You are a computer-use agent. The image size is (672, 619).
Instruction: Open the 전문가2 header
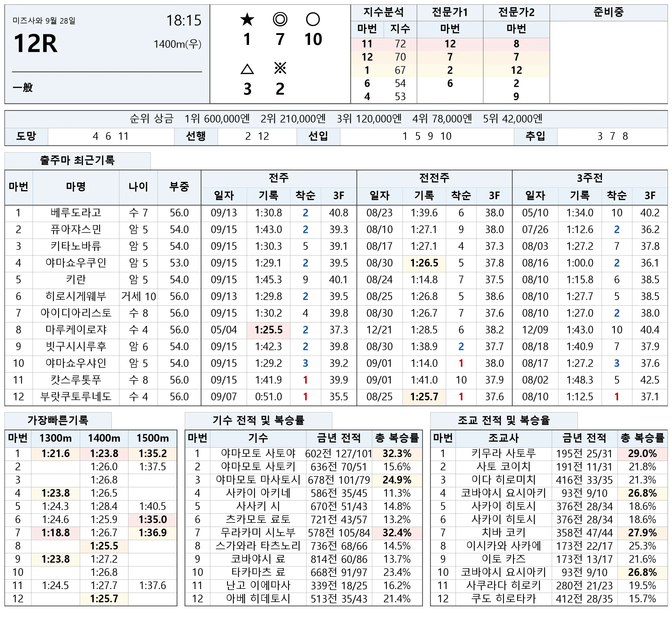click(x=516, y=12)
